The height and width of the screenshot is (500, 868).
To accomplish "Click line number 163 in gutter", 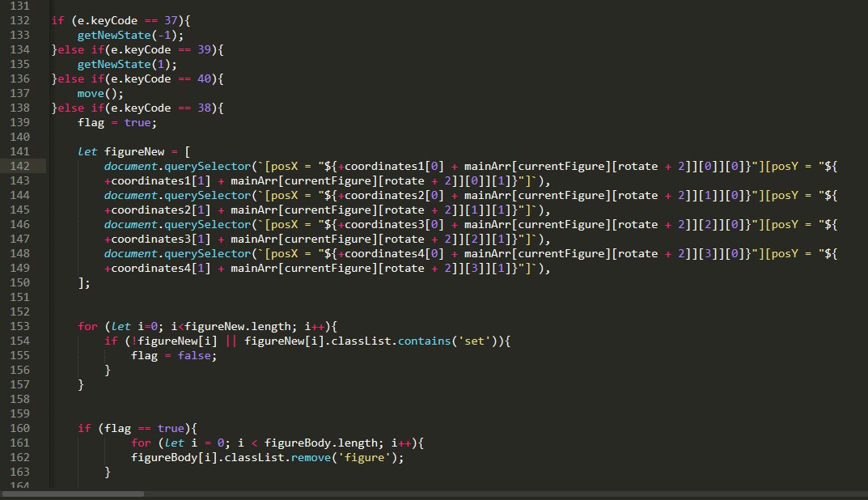I will coord(19,472).
